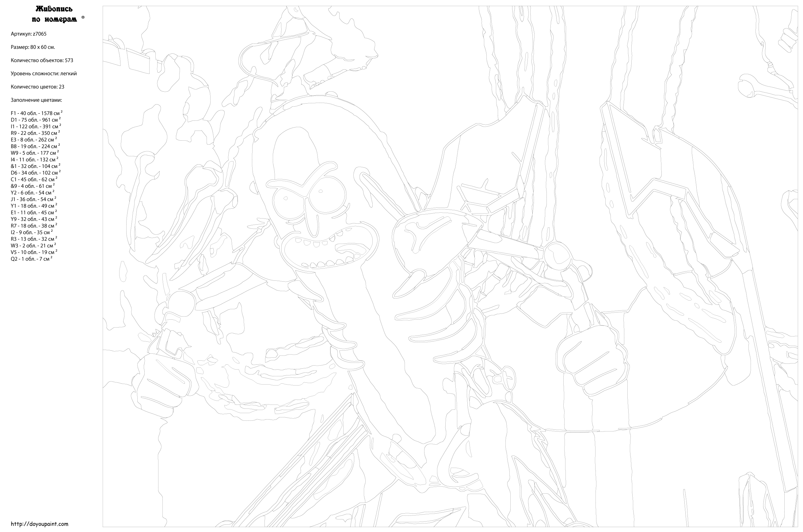The image size is (803, 532).
Task: Click 'Уровень сложности: легкий' text
Action: click(44, 74)
